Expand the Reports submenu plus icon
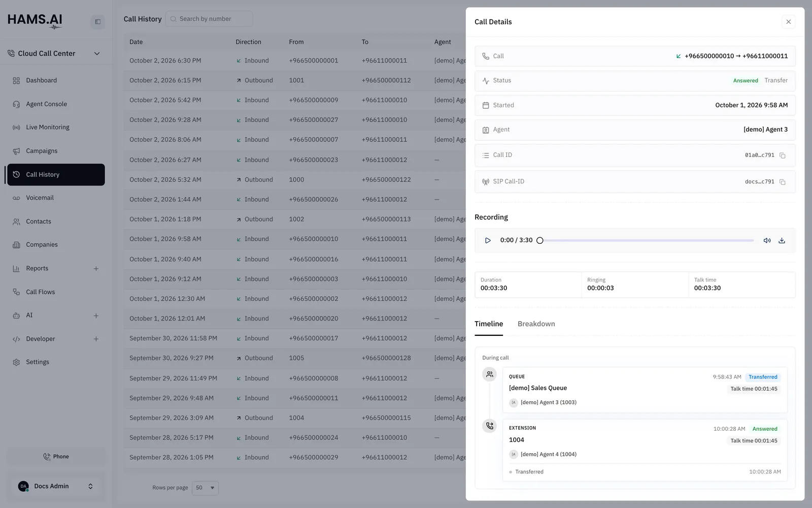 click(x=96, y=269)
